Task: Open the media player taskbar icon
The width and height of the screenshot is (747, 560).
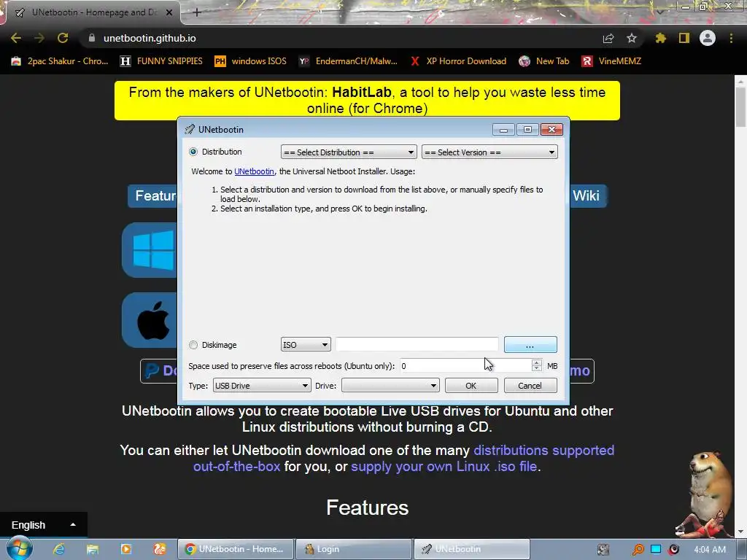Action: 125,549
